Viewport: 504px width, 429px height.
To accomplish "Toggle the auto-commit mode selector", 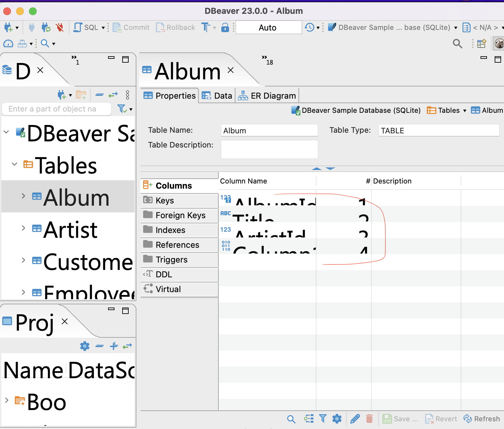I will pyautogui.click(x=268, y=27).
